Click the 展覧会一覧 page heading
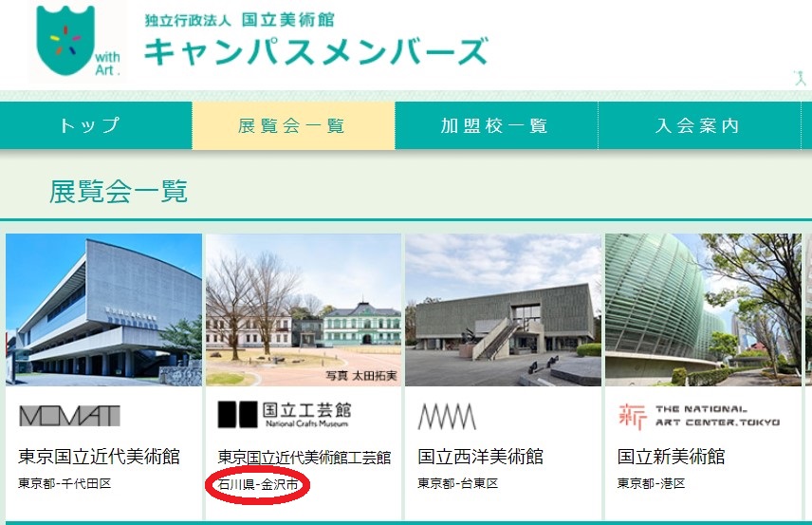The image size is (812, 525). [x=119, y=191]
